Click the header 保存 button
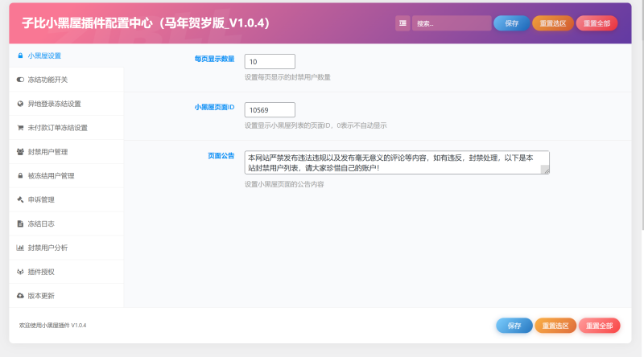644x357 pixels. pos(511,23)
